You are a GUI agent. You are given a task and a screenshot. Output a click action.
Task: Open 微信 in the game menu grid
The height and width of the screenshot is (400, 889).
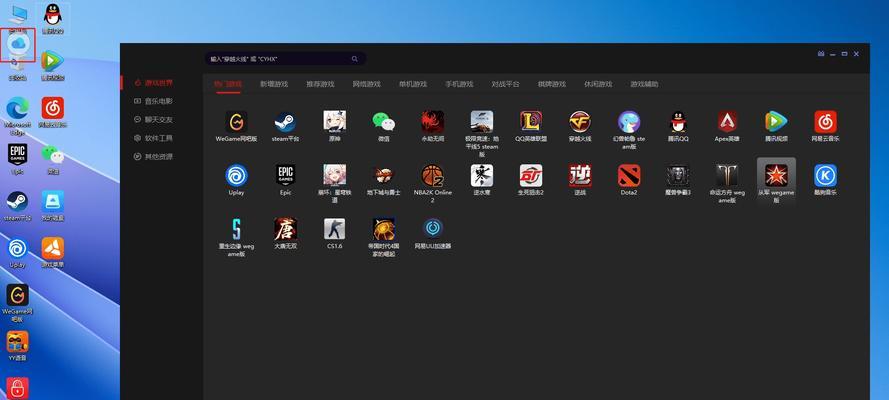pyautogui.click(x=384, y=122)
